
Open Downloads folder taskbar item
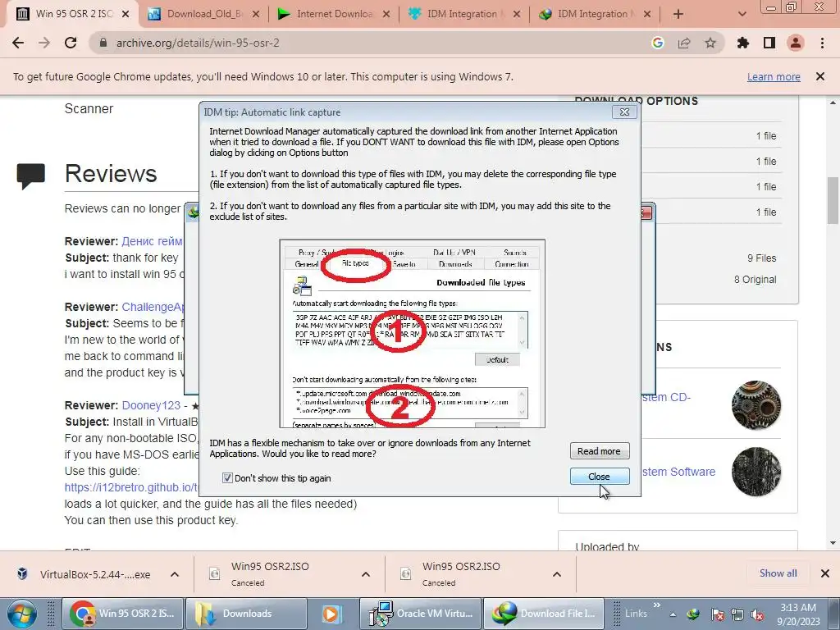245,614
